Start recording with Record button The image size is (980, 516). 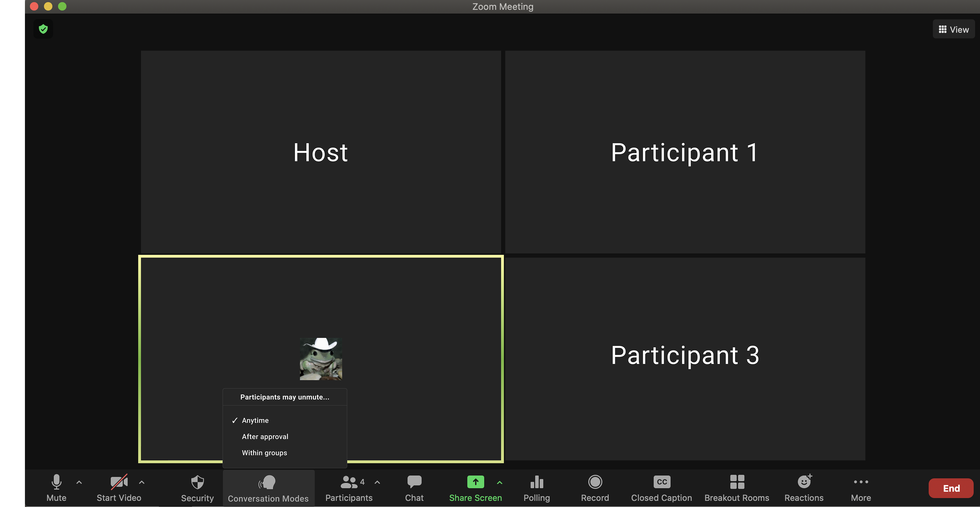click(595, 488)
